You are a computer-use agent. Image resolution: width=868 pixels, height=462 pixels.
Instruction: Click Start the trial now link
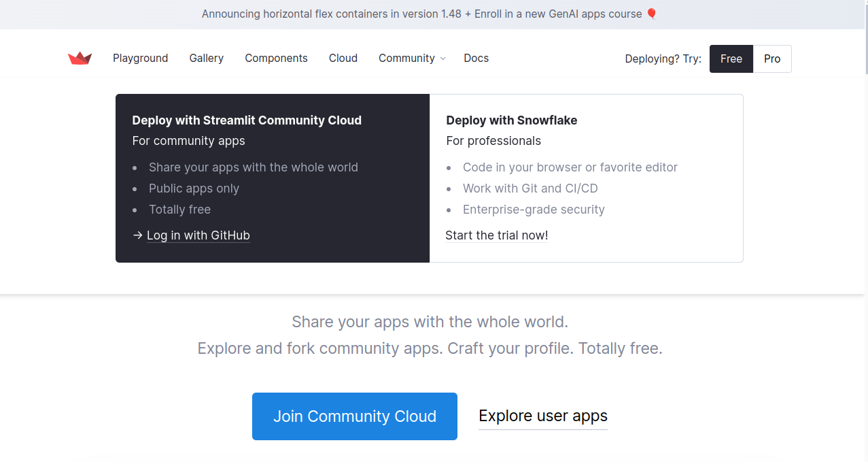click(496, 235)
